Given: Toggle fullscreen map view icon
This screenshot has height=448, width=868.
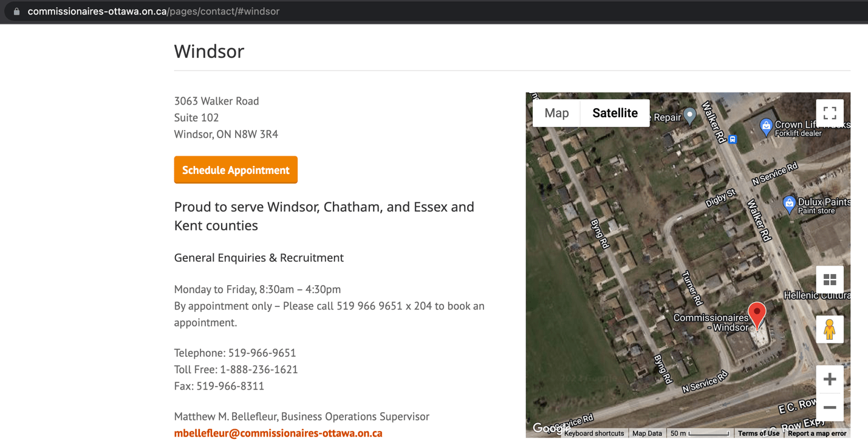Looking at the screenshot, I should click(830, 113).
